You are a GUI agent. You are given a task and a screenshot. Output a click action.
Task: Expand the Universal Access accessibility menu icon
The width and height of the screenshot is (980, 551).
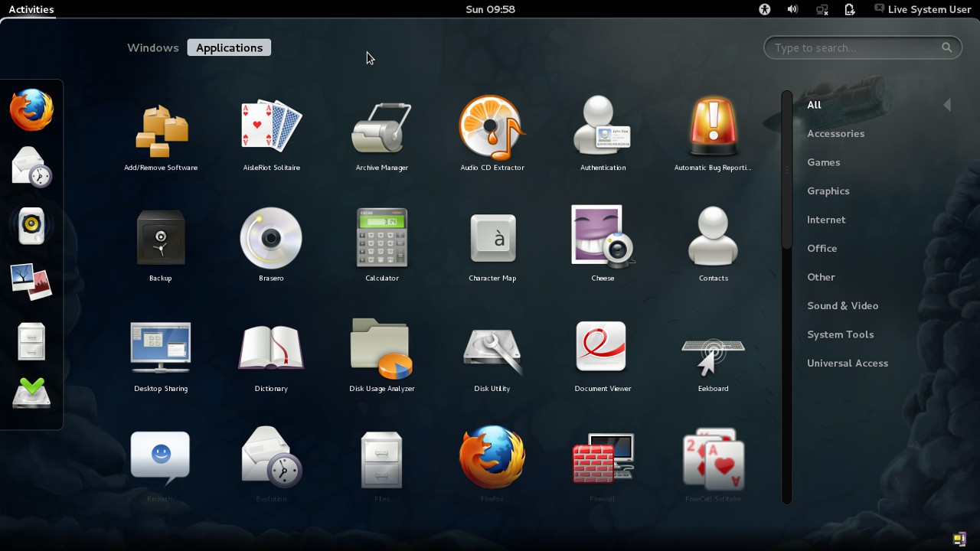[x=764, y=9]
